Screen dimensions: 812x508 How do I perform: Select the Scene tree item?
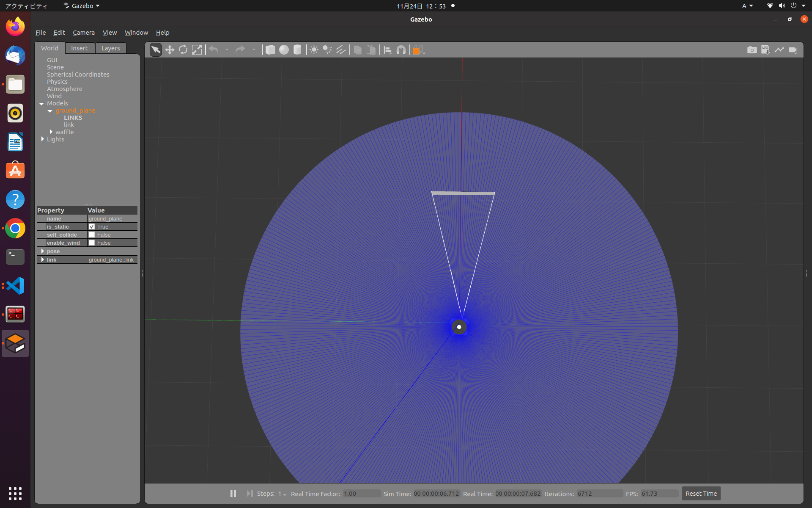(55, 67)
